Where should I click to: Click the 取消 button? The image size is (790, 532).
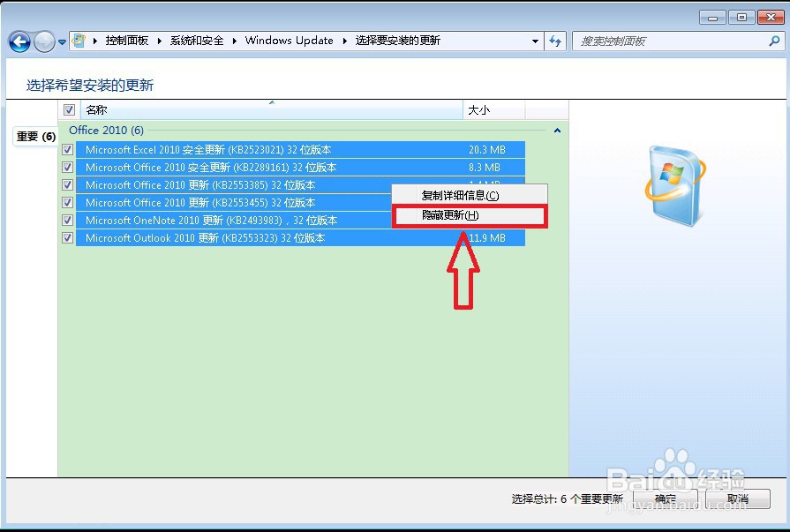(x=740, y=498)
